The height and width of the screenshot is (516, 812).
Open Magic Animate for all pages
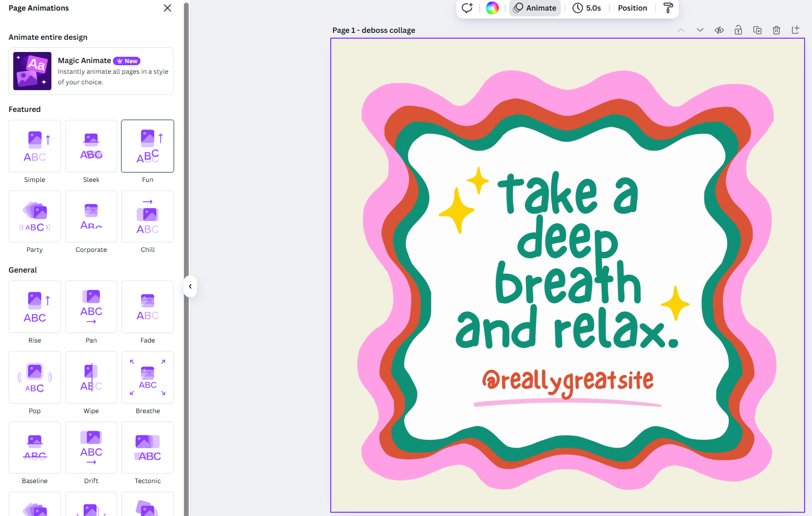point(91,71)
